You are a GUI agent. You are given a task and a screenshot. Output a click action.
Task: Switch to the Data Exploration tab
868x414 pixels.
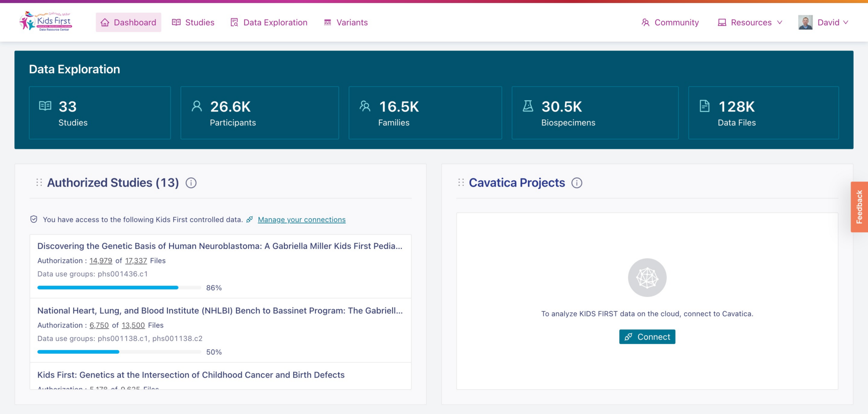tap(269, 22)
